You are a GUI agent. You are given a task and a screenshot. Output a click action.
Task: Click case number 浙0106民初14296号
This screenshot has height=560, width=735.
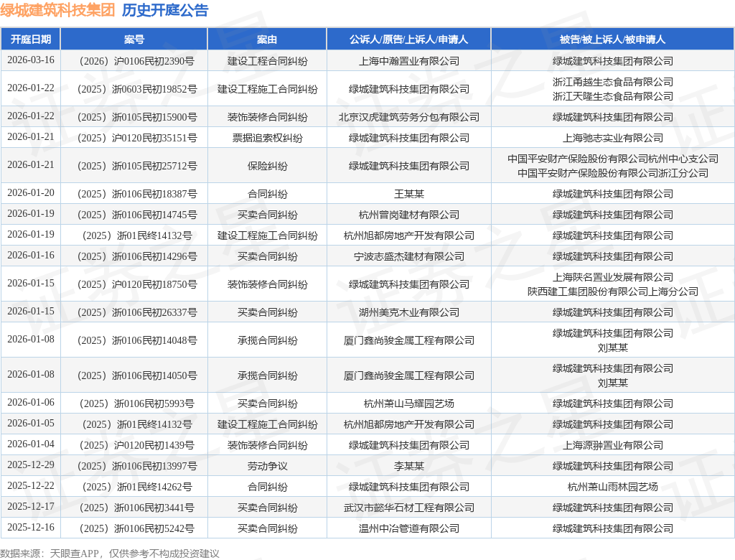click(137, 256)
